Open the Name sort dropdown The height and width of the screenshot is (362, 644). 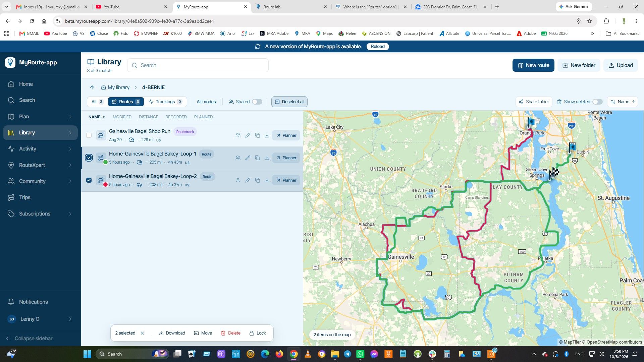coord(623,102)
